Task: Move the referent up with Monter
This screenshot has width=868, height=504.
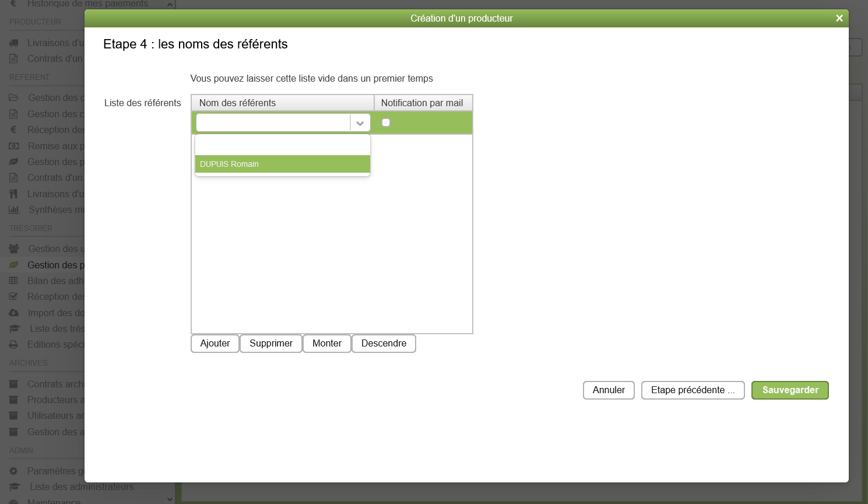Action: (327, 344)
